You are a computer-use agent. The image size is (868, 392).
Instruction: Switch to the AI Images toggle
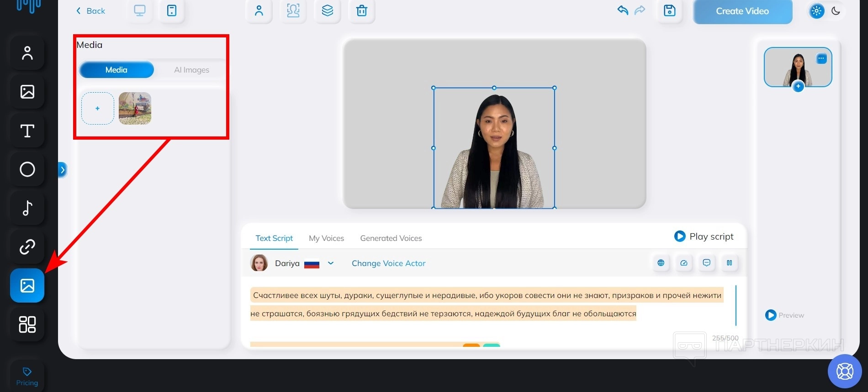coord(191,70)
